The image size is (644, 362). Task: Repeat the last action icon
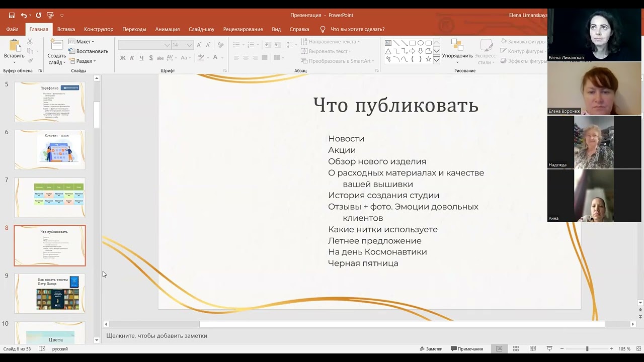[x=38, y=16]
